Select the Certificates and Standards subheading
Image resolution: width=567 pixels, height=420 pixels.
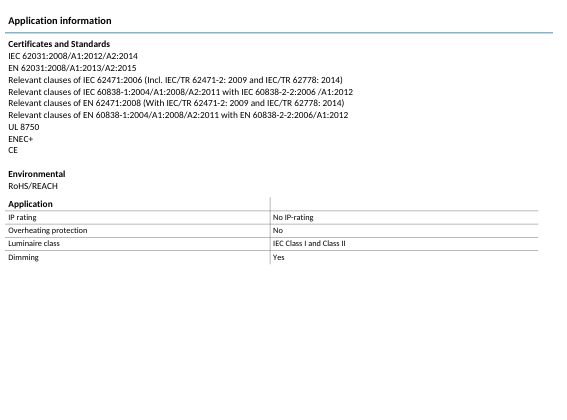[59, 44]
